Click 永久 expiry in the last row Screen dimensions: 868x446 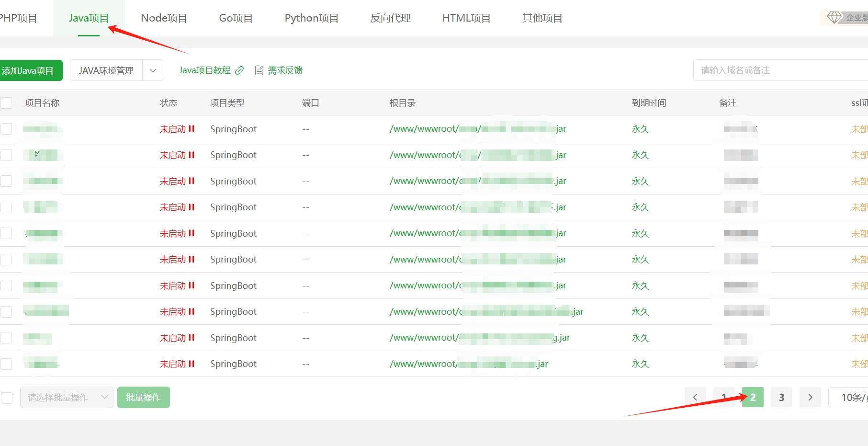click(x=640, y=364)
